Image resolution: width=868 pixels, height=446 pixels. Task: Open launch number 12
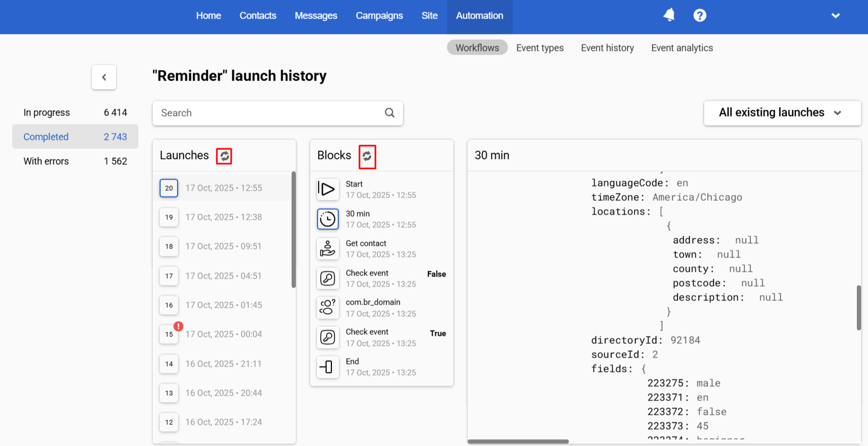coord(169,422)
